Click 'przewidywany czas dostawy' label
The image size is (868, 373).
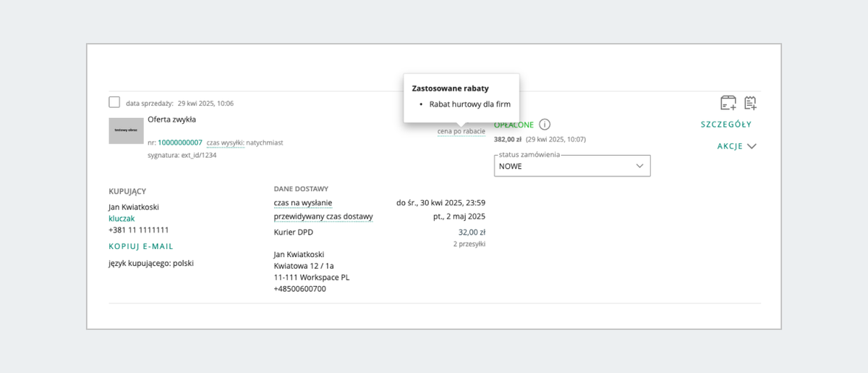point(323,217)
